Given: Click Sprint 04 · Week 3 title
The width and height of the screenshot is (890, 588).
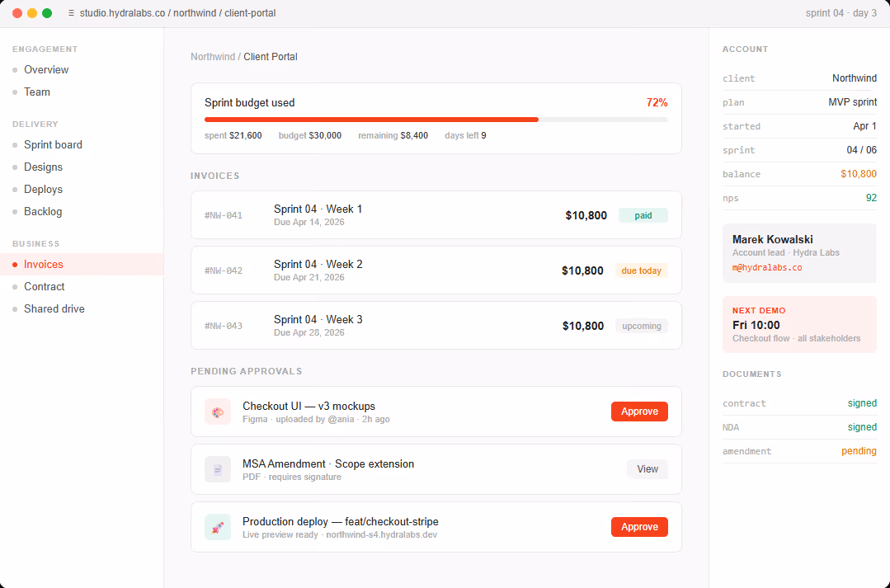Looking at the screenshot, I should pos(318,319).
